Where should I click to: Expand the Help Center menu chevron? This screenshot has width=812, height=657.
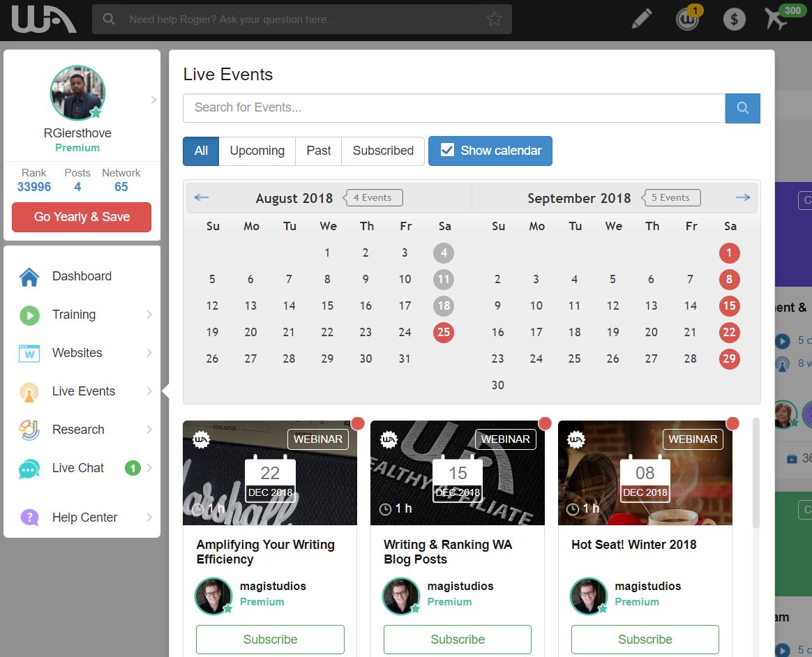pyautogui.click(x=149, y=518)
